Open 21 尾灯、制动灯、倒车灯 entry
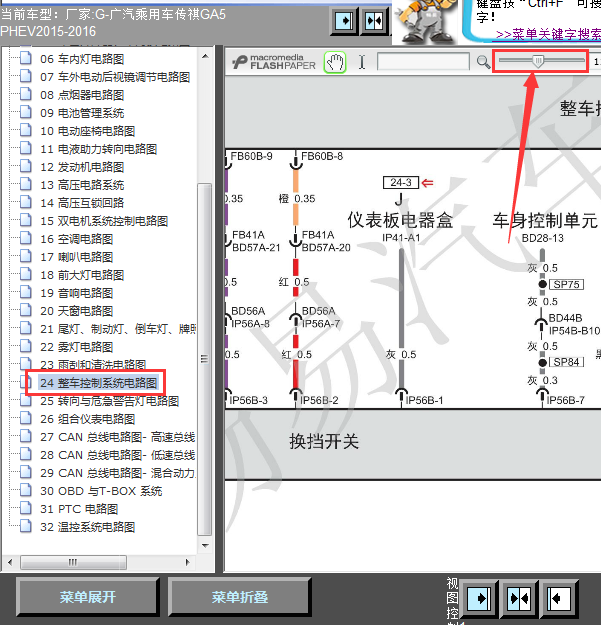The height and width of the screenshot is (627, 601). click(x=118, y=329)
